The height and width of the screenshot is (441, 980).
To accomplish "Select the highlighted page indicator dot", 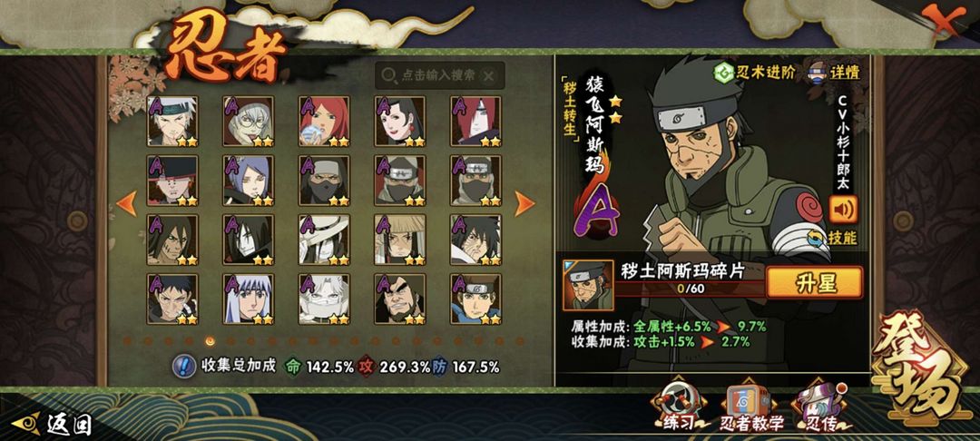I will coord(210,341).
